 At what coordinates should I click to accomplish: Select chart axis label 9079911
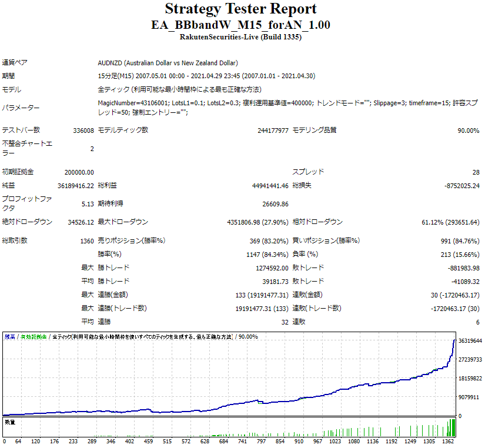click(469, 397)
